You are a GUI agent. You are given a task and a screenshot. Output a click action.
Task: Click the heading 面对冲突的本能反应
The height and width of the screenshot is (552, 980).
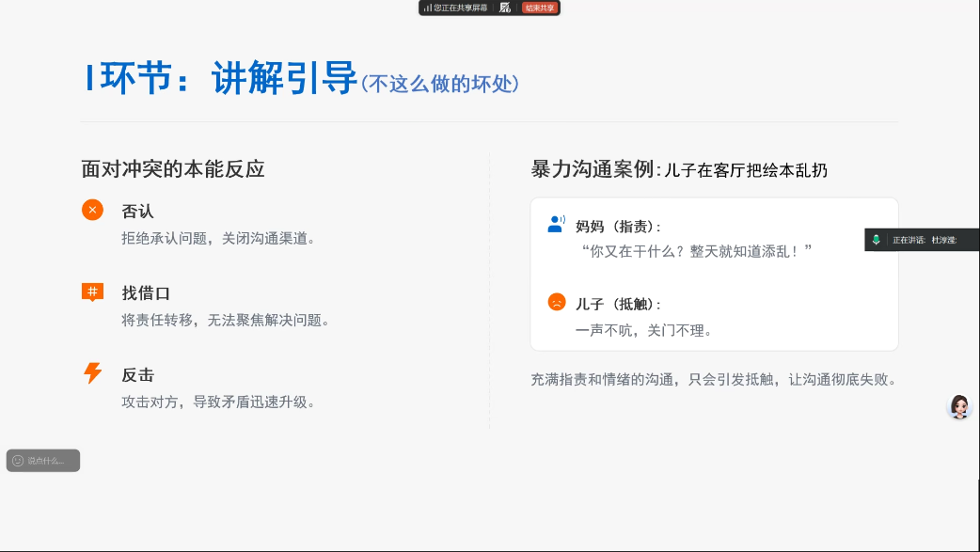pos(173,169)
